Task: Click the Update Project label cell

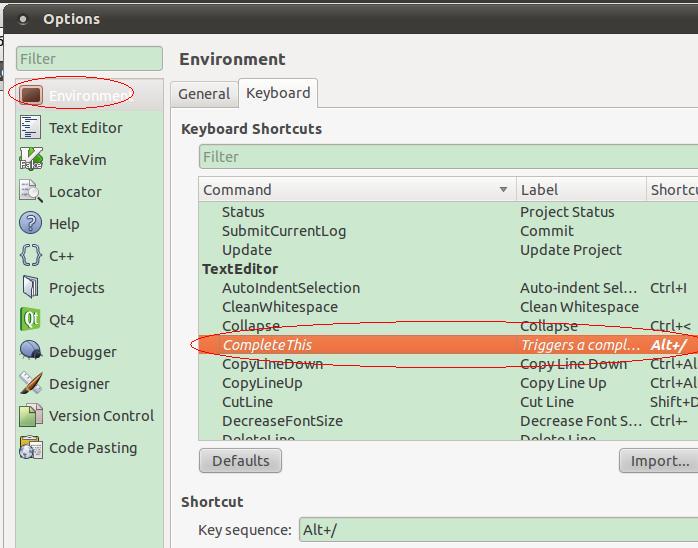Action: 571,250
